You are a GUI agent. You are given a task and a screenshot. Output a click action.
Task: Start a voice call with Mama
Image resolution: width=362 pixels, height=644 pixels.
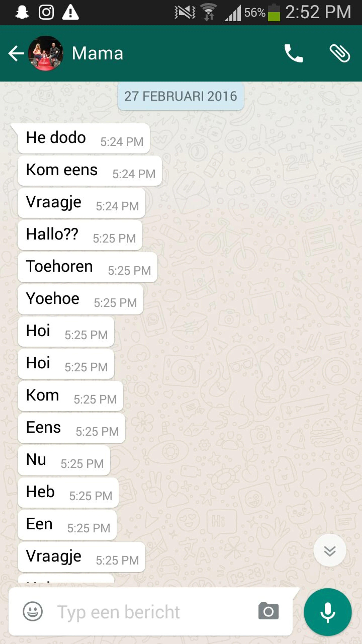294,53
